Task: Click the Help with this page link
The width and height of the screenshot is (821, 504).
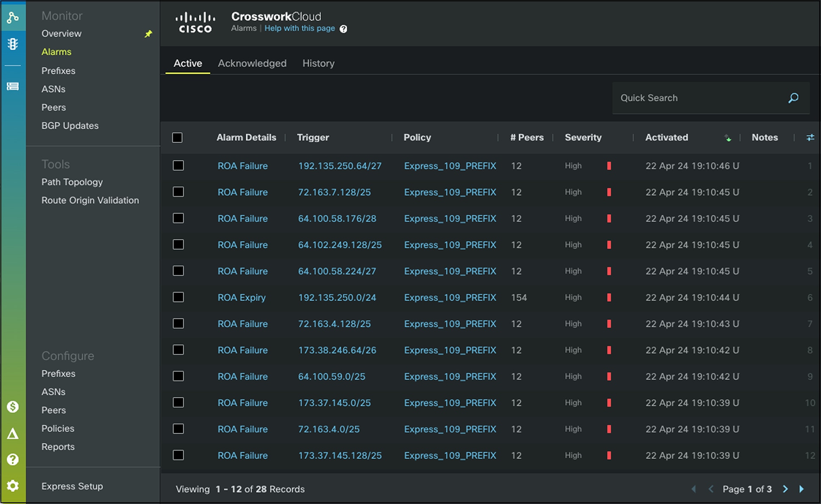Action: [x=300, y=28]
